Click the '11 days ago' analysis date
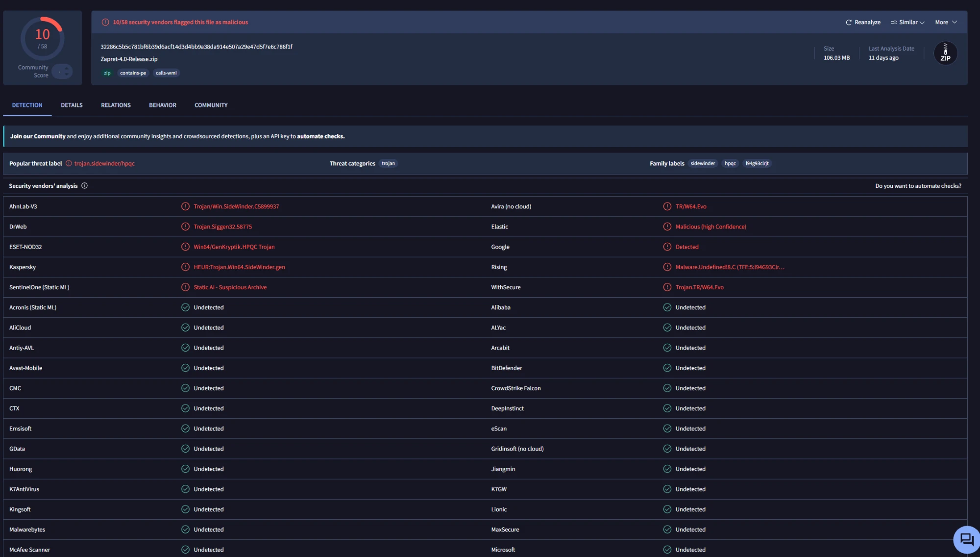 883,58
